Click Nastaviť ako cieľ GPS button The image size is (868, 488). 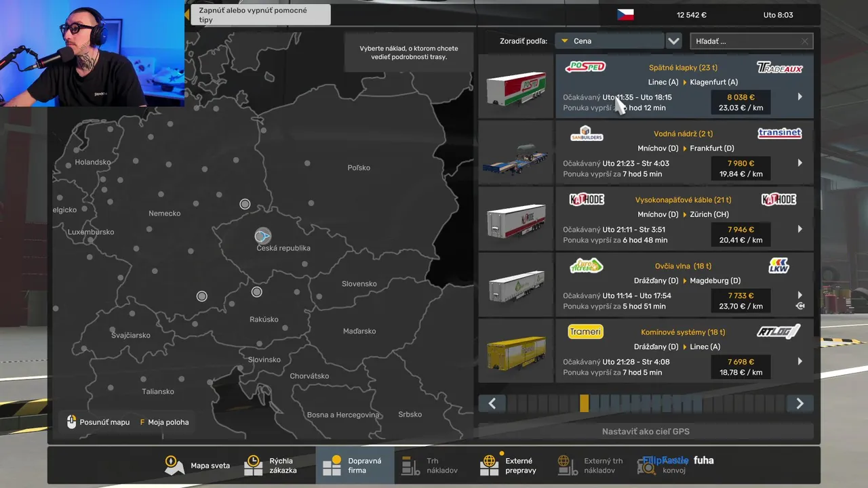pos(646,431)
